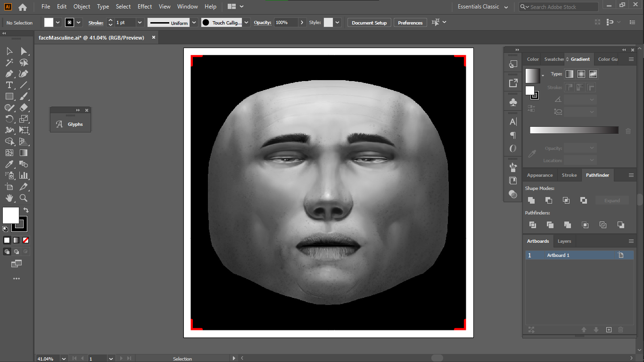Open the Arrange Documents dropdown
Image resolution: width=644 pixels, height=362 pixels.
coord(235,7)
